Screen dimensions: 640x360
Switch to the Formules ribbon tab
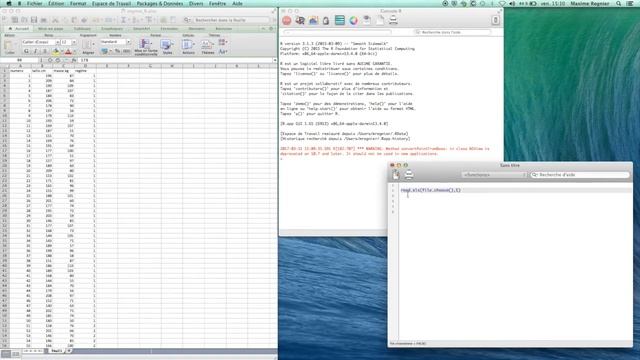coord(169,29)
